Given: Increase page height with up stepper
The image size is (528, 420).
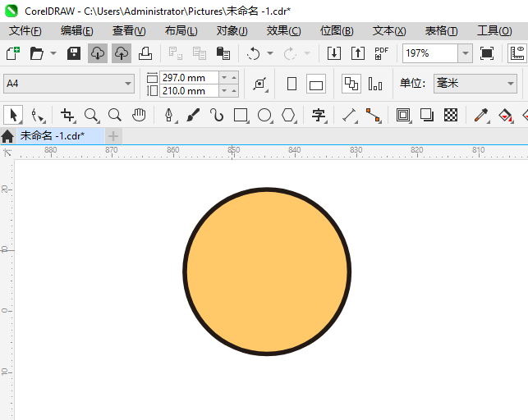Looking at the screenshot, I should tap(234, 91).
